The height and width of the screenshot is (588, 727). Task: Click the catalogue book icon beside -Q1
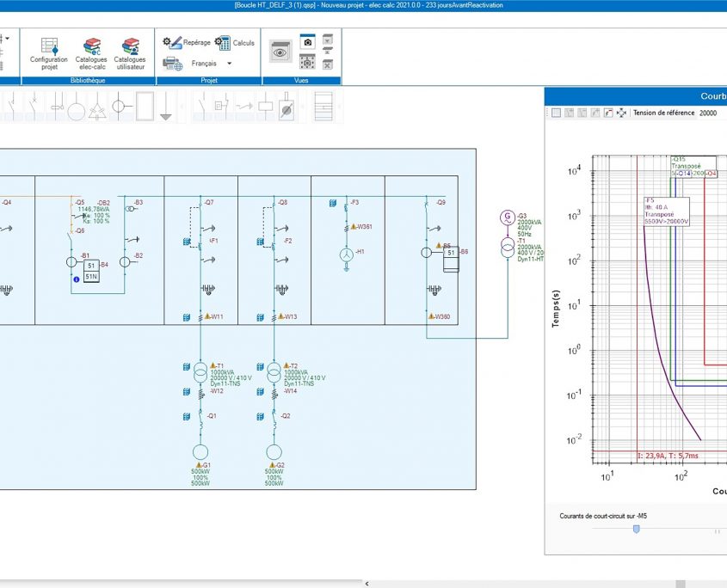(x=187, y=417)
